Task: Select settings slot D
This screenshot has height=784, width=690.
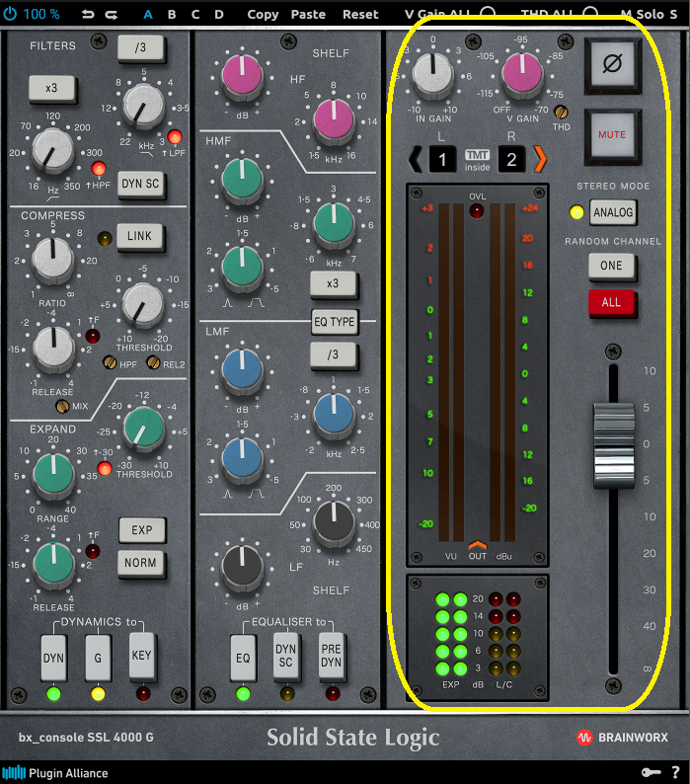Action: coord(219,15)
